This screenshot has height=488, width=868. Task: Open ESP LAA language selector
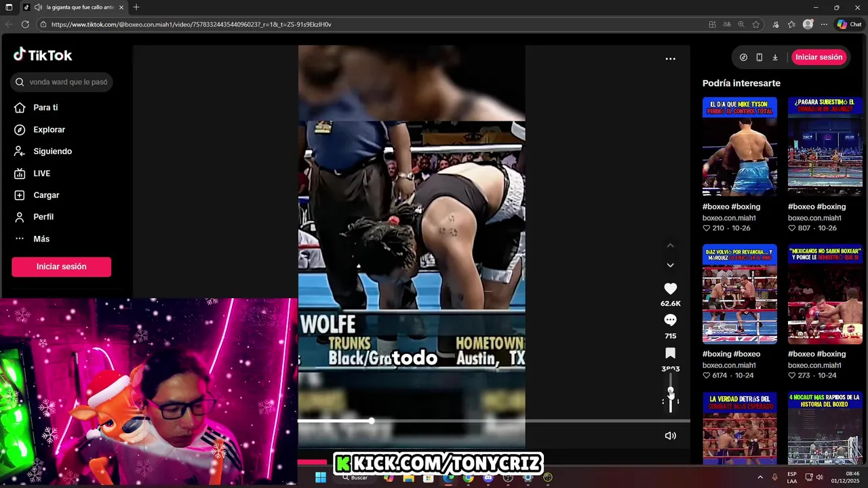click(792, 477)
